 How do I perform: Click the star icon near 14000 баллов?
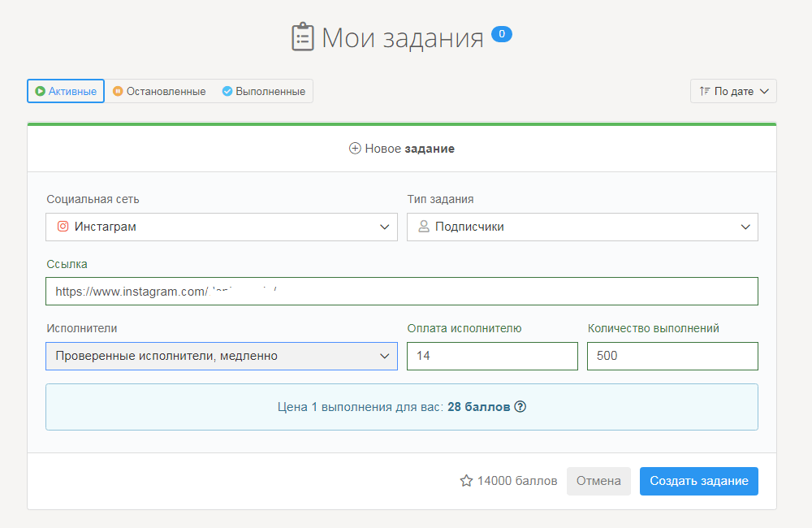point(466,481)
